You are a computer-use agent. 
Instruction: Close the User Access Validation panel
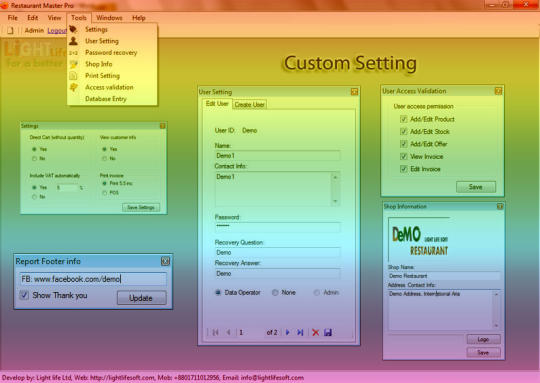tap(498, 91)
